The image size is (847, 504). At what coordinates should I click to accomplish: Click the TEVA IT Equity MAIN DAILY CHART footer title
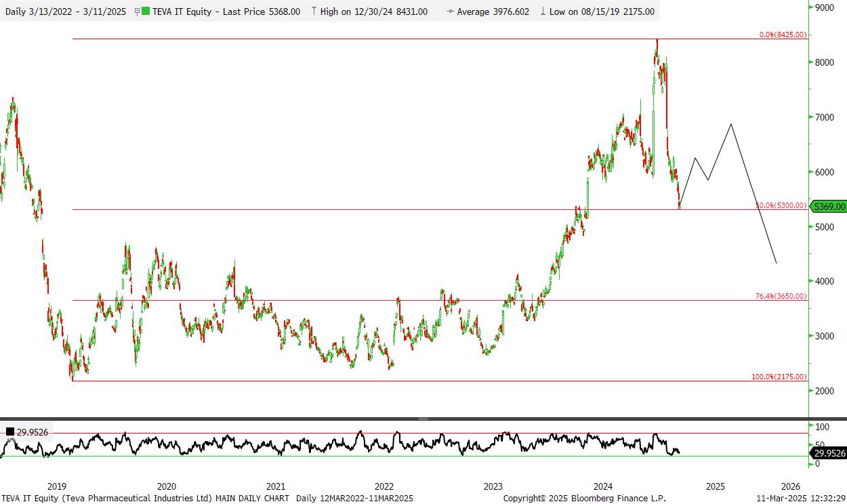(x=144, y=498)
